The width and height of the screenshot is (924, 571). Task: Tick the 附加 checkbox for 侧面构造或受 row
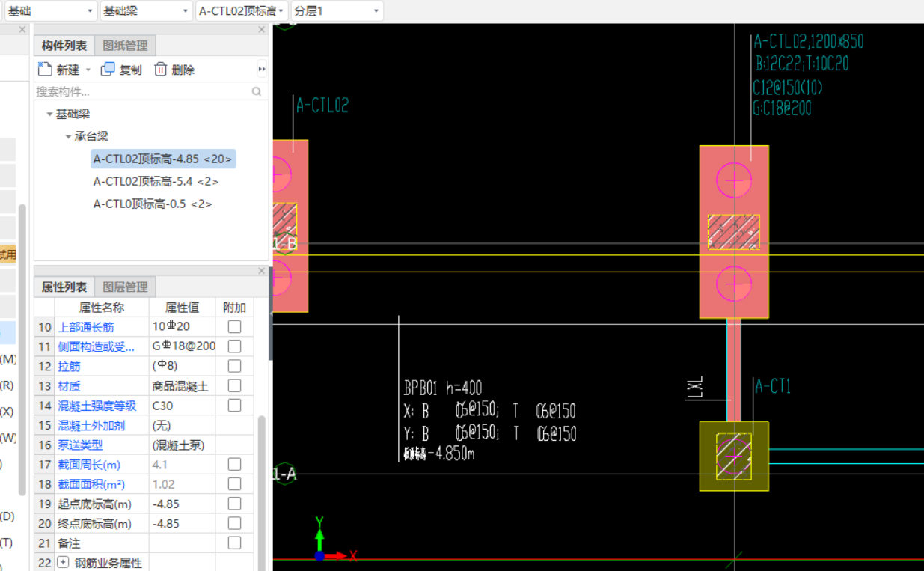[234, 346]
